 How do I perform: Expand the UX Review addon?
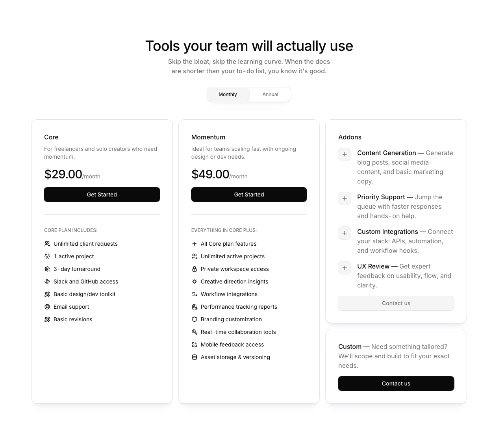coord(345,268)
